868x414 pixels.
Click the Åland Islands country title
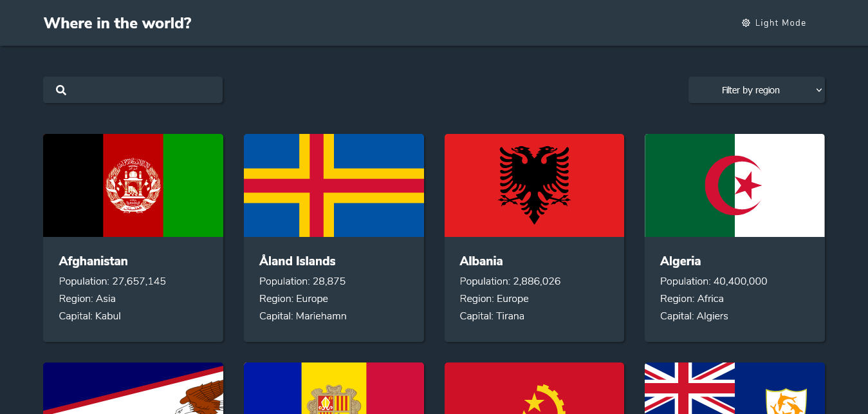[x=297, y=261]
